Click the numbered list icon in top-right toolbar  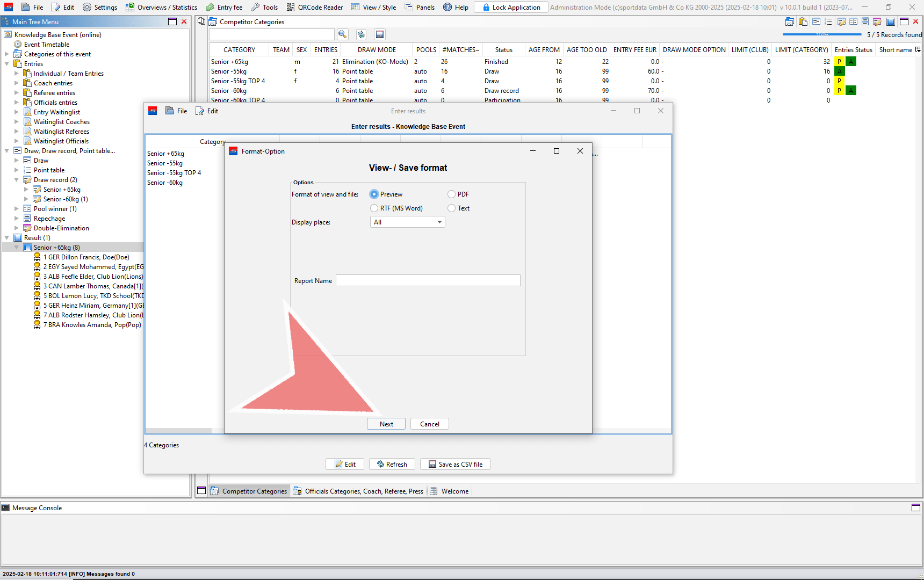pyautogui.click(x=828, y=21)
